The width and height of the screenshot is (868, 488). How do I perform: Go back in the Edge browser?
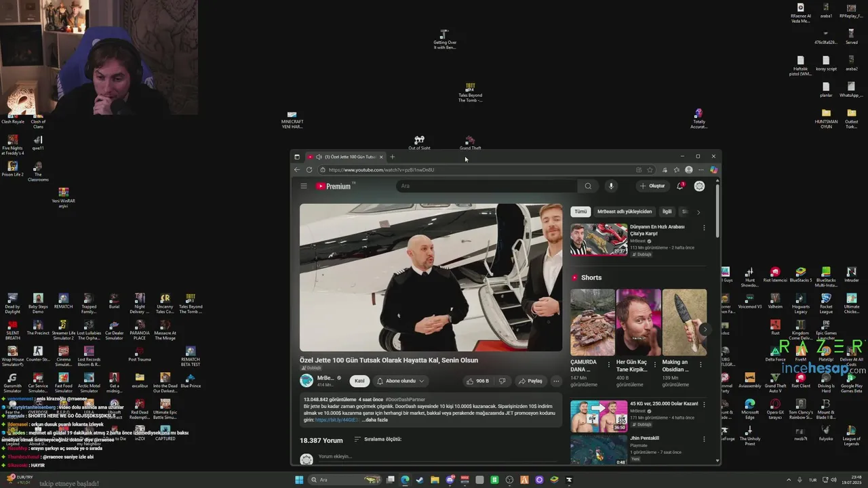coord(296,169)
